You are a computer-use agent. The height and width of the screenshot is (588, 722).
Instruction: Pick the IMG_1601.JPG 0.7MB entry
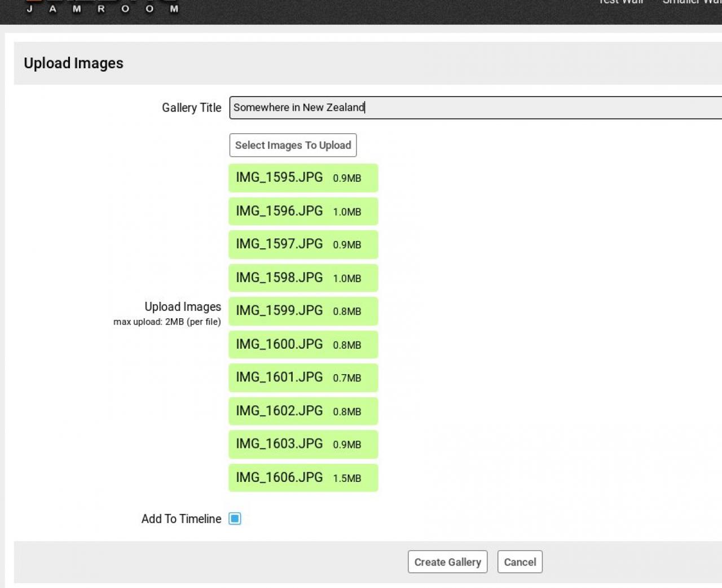303,378
